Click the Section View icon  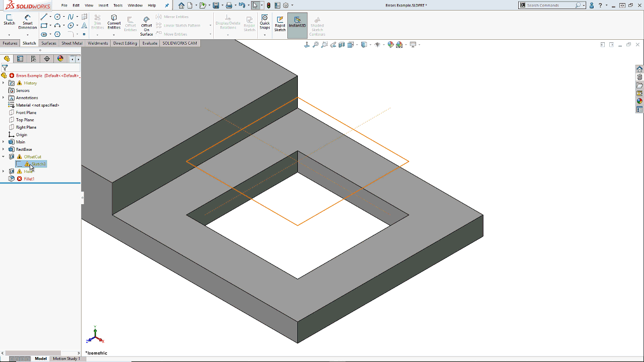click(x=342, y=45)
